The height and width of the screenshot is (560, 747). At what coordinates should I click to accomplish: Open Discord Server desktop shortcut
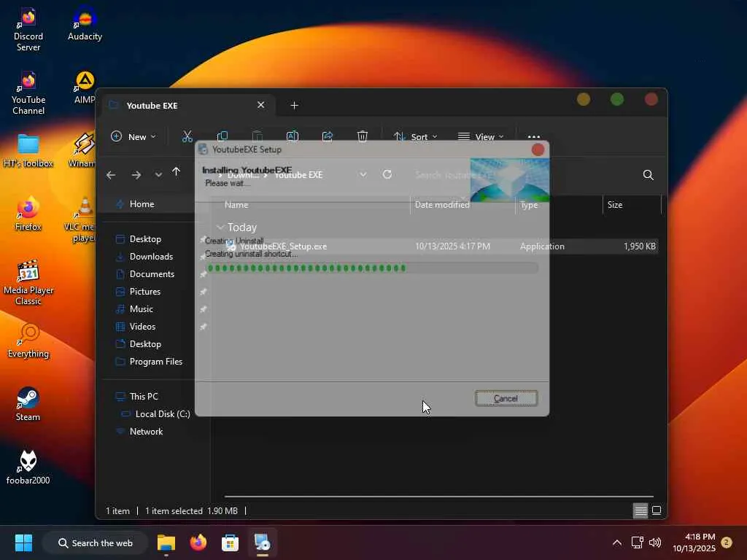[28, 29]
